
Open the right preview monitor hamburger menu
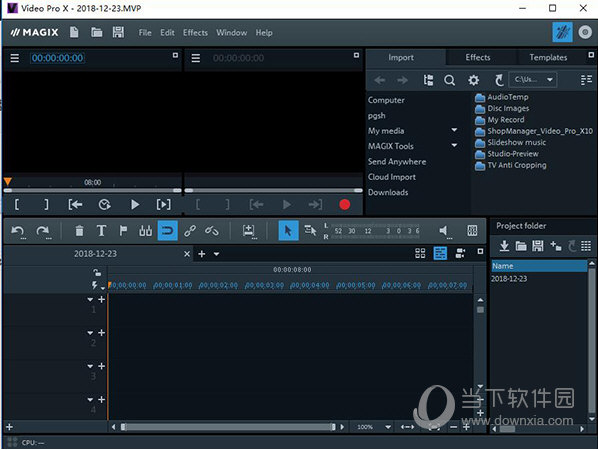pyautogui.click(x=196, y=58)
